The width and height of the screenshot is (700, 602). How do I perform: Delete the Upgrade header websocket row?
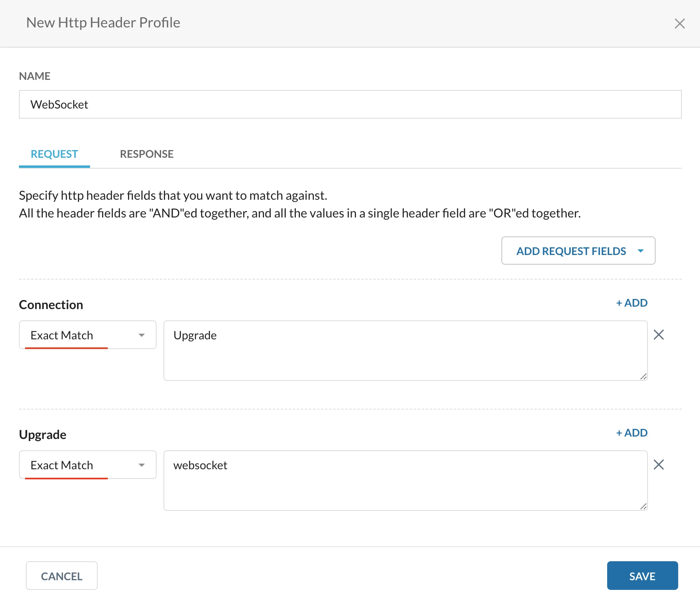click(x=658, y=465)
